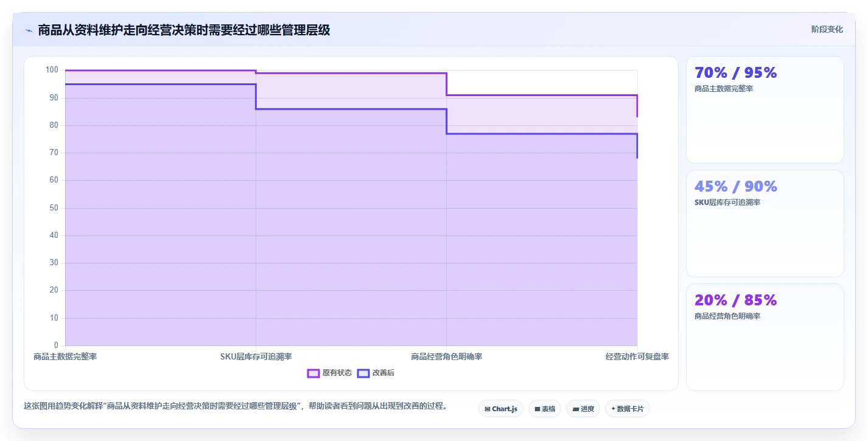The width and height of the screenshot is (868, 441).
Task: Click x-axis label 商品经营角色明确率
Action: (x=447, y=356)
